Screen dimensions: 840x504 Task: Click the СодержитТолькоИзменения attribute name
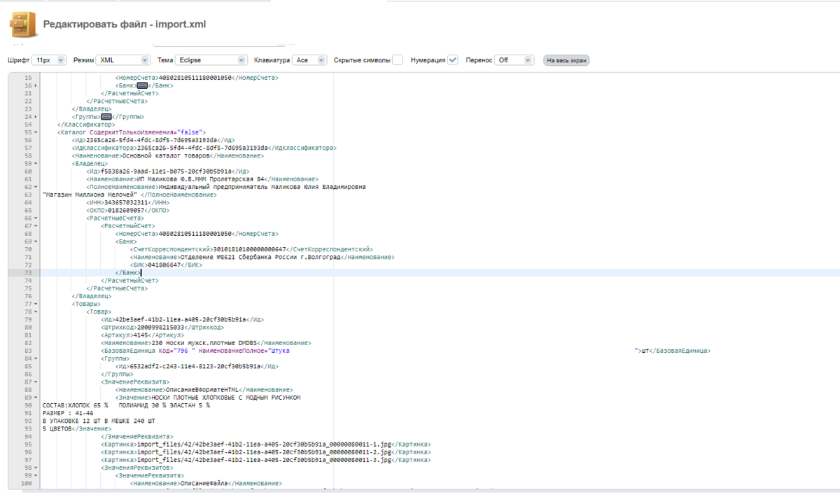point(133,132)
